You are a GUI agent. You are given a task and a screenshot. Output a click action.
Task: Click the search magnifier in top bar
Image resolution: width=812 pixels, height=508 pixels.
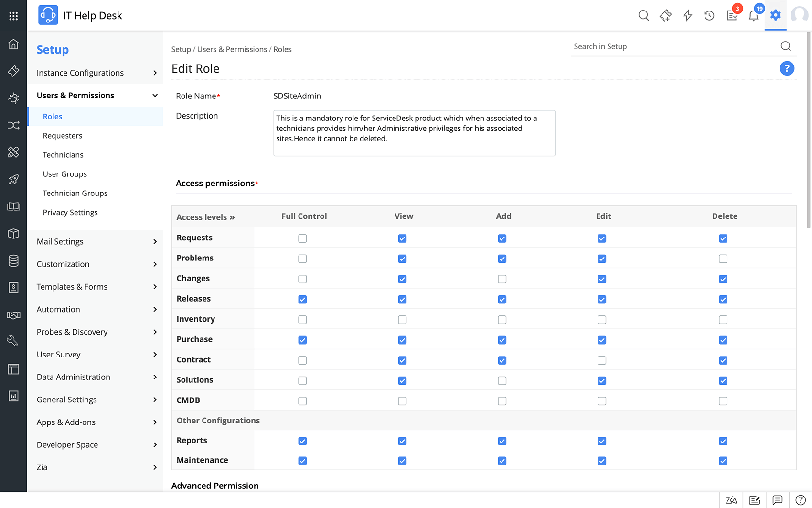tap(643, 16)
